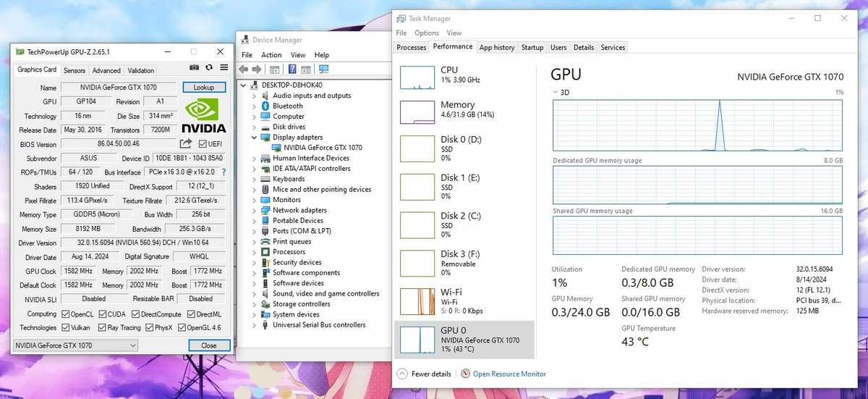Open the Options menu in Task Manager
The image size is (868, 399).
(427, 33)
